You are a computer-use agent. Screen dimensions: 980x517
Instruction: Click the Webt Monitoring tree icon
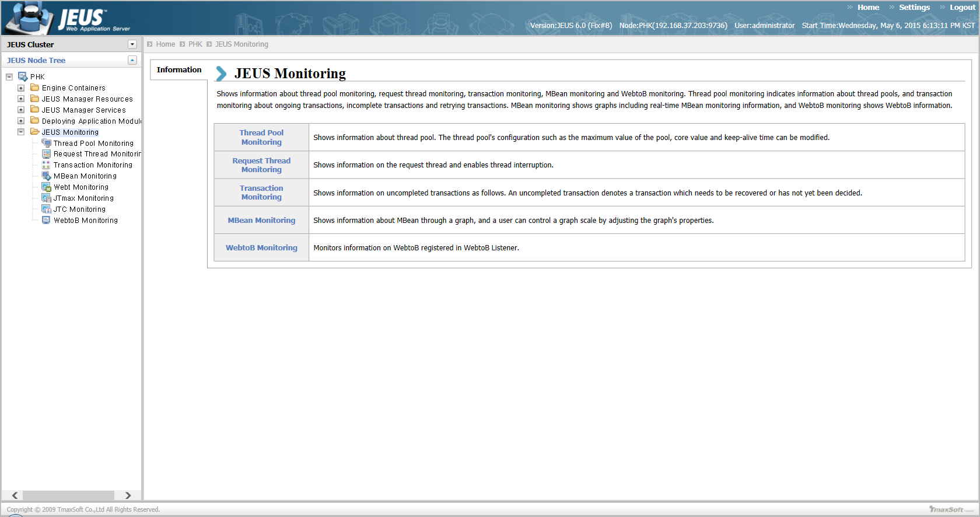tap(46, 187)
